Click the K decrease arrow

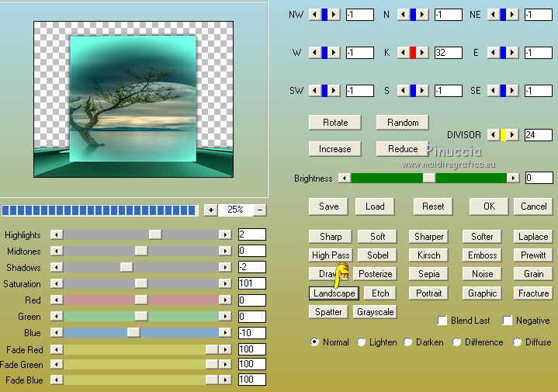coord(403,53)
